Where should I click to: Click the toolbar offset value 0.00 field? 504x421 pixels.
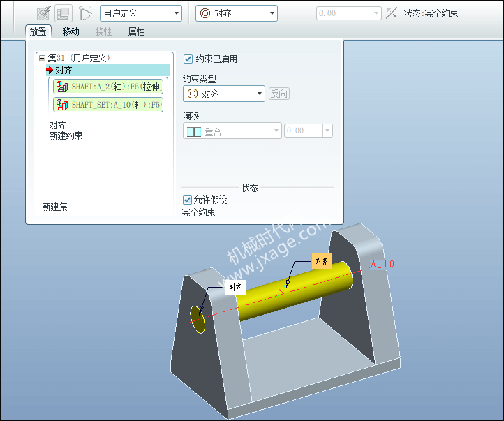click(343, 13)
